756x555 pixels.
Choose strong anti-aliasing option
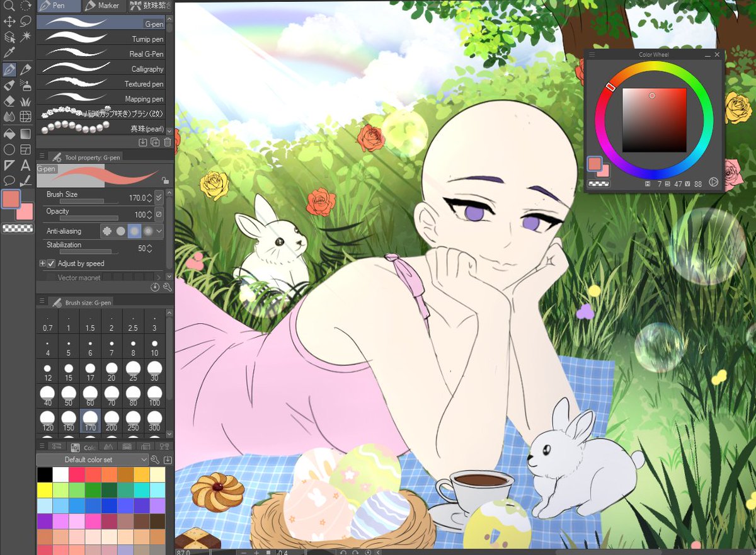tap(147, 231)
